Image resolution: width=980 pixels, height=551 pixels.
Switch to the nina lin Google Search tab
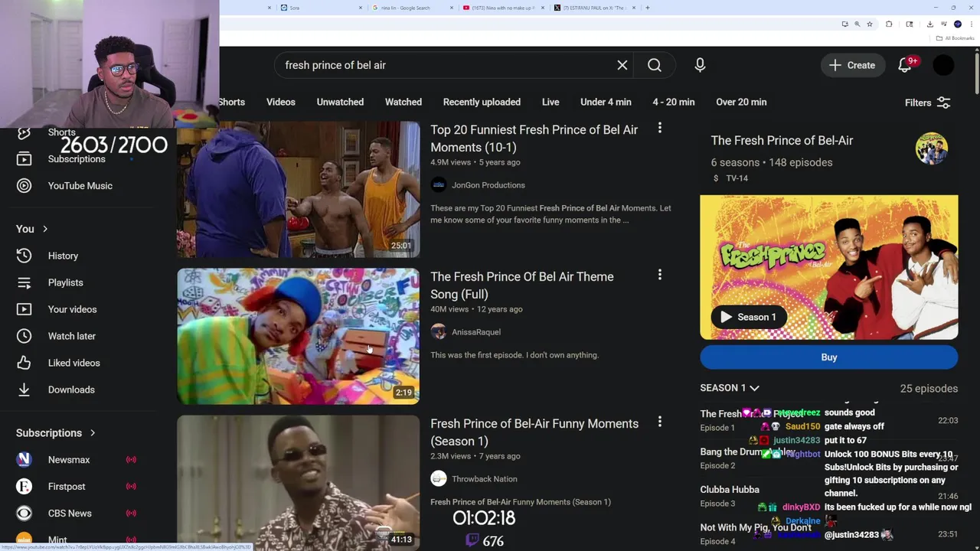(x=412, y=8)
